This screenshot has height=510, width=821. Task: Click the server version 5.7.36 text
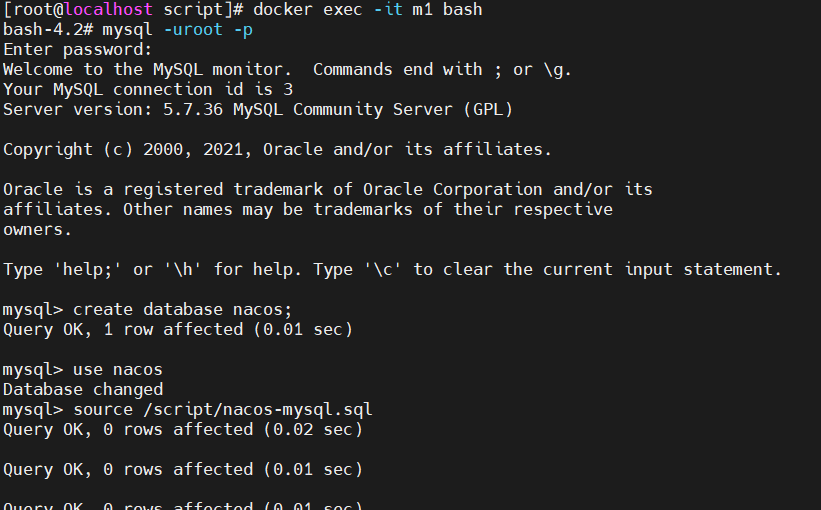(x=193, y=109)
